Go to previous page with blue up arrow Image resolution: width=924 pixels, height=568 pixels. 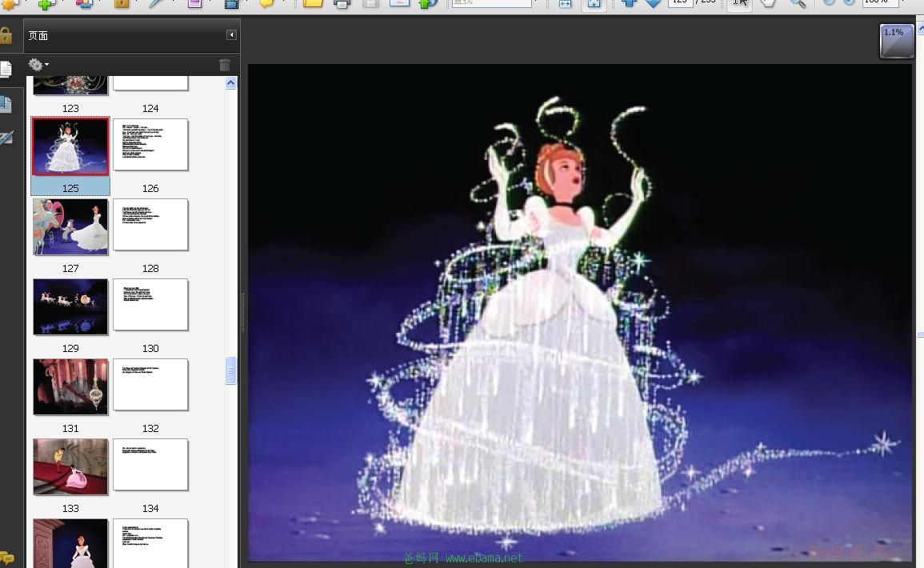tap(629, 3)
